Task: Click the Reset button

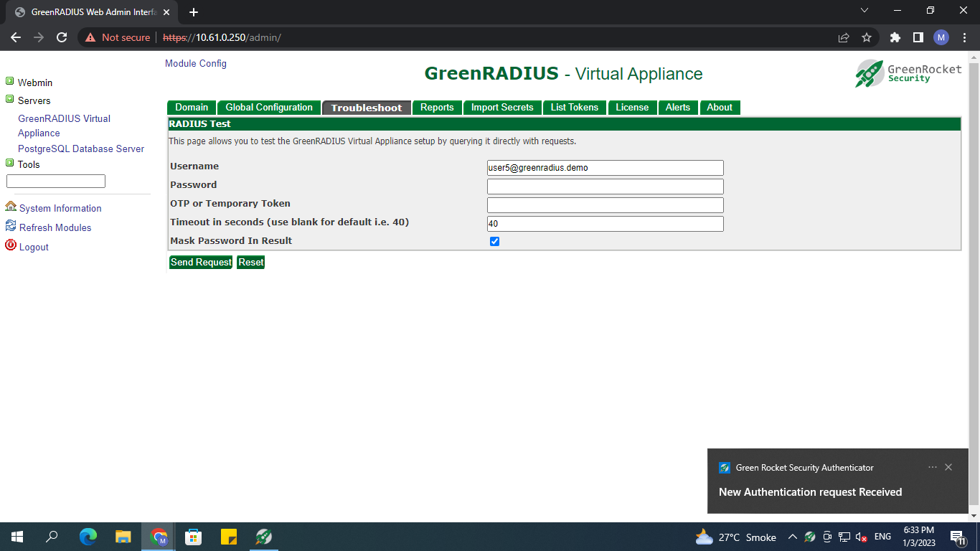Action: click(x=251, y=263)
